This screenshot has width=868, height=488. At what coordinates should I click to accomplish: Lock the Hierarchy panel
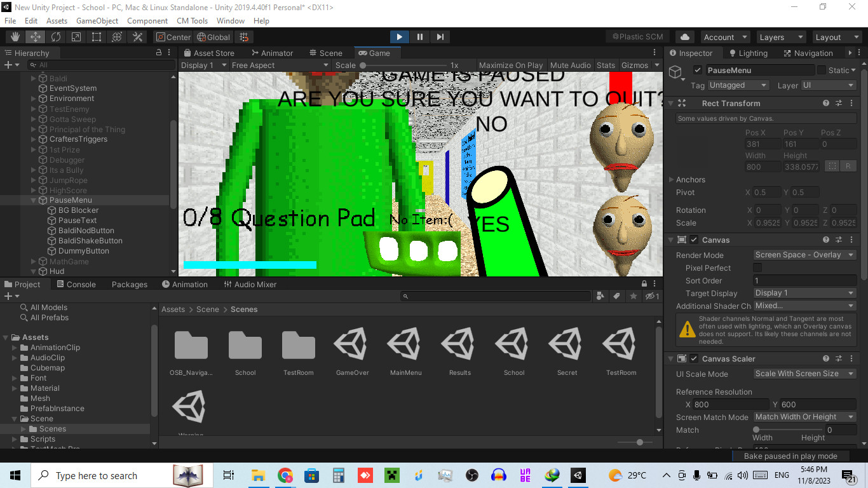tap(159, 53)
